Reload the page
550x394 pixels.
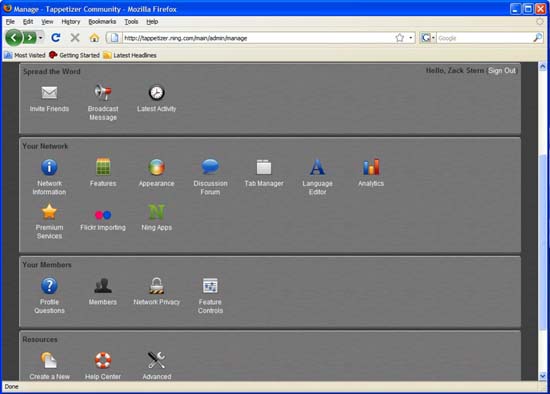(x=55, y=38)
